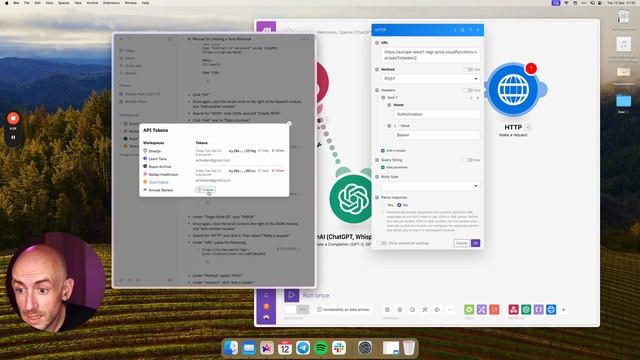Click the Run once play button
The height and width of the screenshot is (360, 640).
click(291, 295)
